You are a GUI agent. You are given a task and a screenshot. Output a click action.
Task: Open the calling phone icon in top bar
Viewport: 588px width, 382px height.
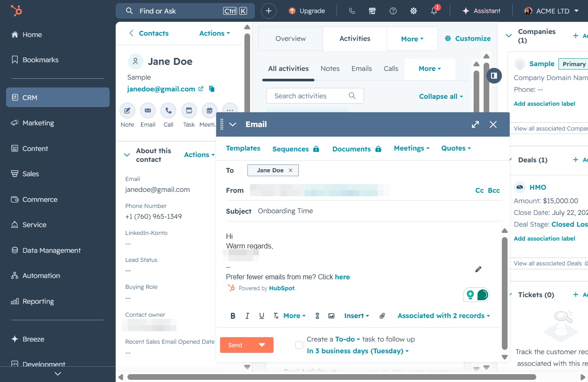click(x=352, y=11)
